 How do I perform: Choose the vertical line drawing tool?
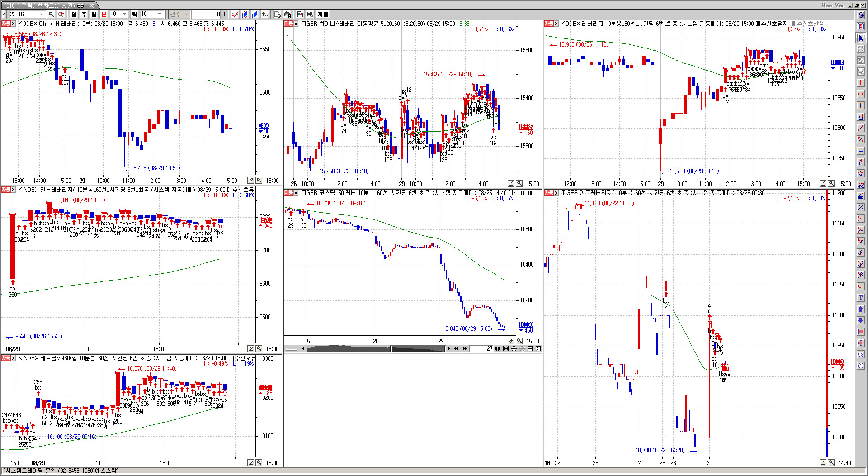(861, 105)
